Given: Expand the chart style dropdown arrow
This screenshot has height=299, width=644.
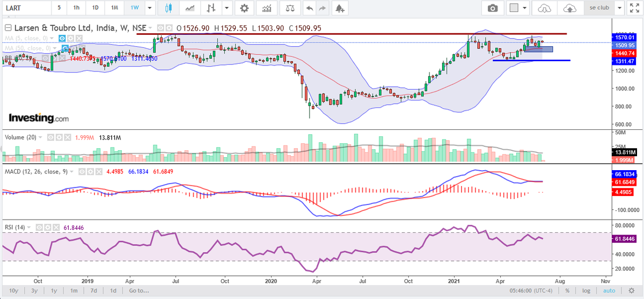Looking at the screenshot, I should click(228, 8).
